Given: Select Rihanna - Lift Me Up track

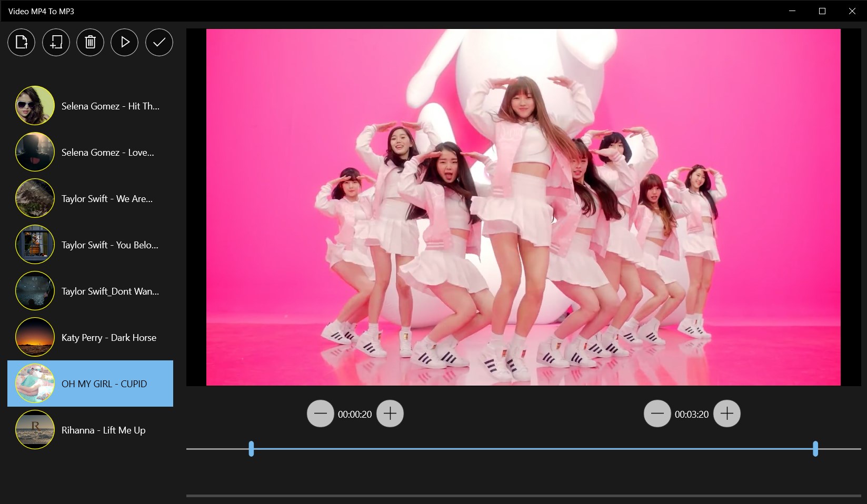Looking at the screenshot, I should point(90,430).
